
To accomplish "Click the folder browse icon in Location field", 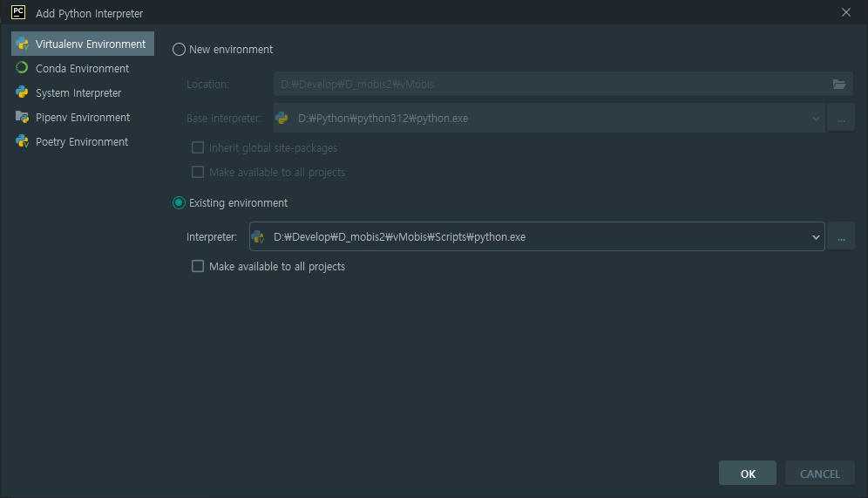I will coord(839,85).
